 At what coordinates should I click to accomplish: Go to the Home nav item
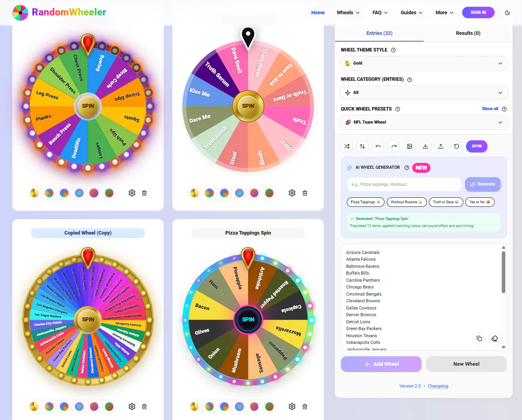pyautogui.click(x=318, y=13)
